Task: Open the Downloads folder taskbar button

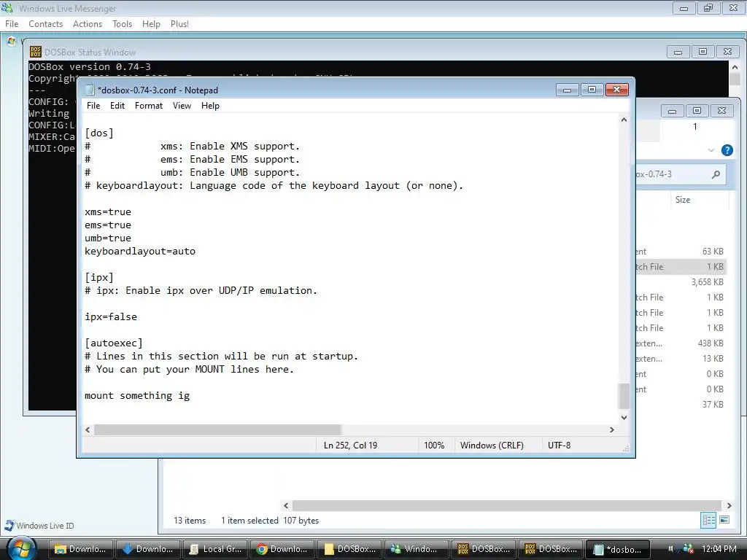Action: (x=80, y=549)
